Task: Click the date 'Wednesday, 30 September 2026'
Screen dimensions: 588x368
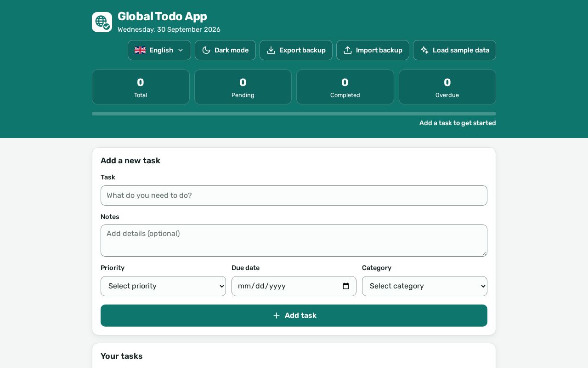Action: point(169,29)
